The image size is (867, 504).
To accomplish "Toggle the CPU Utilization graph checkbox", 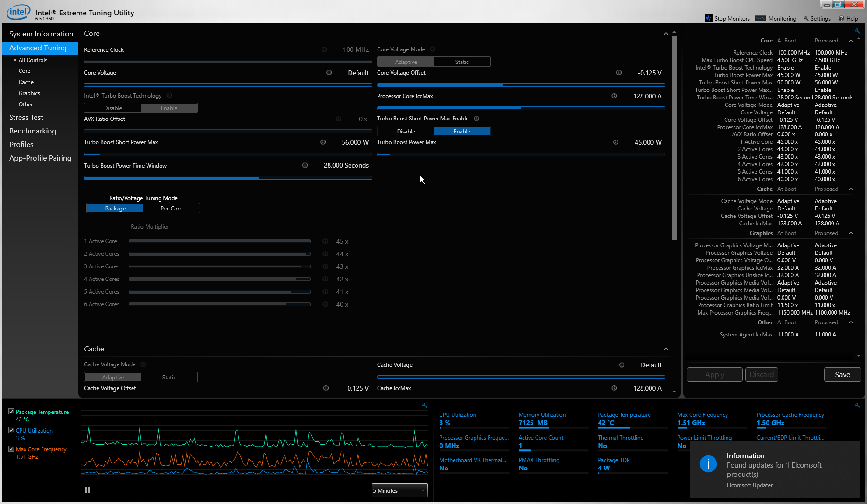I will (11, 430).
